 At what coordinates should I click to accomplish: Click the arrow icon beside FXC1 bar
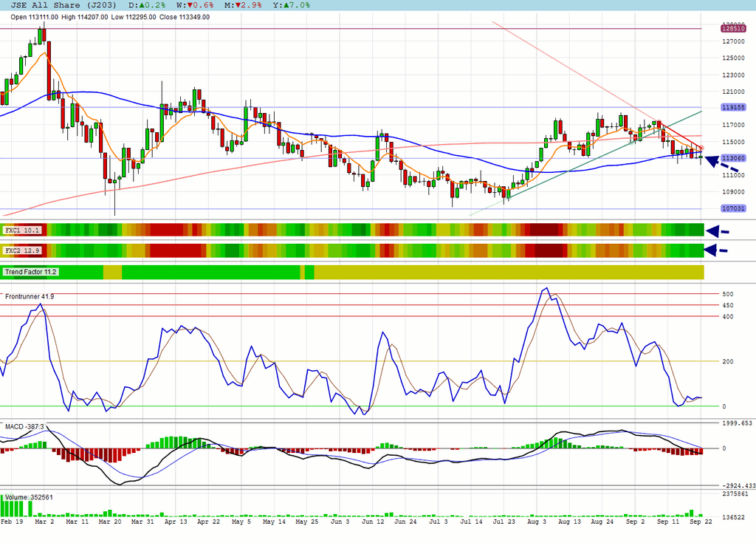point(718,231)
